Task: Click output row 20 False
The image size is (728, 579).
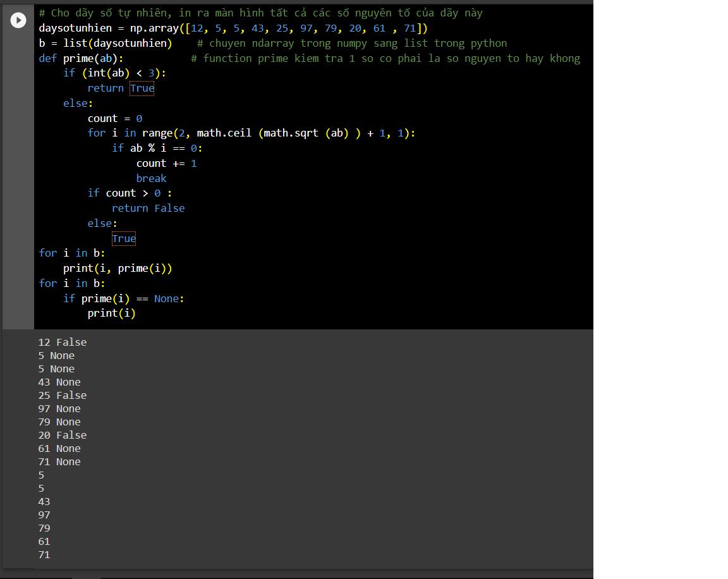Action: pyautogui.click(x=62, y=436)
